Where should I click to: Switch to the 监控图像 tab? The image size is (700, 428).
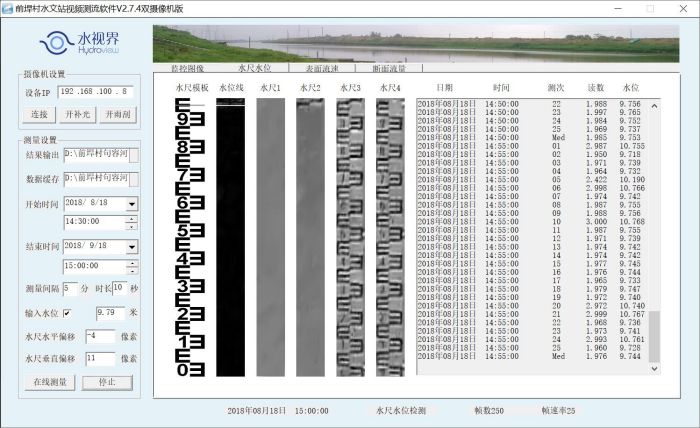pos(187,69)
